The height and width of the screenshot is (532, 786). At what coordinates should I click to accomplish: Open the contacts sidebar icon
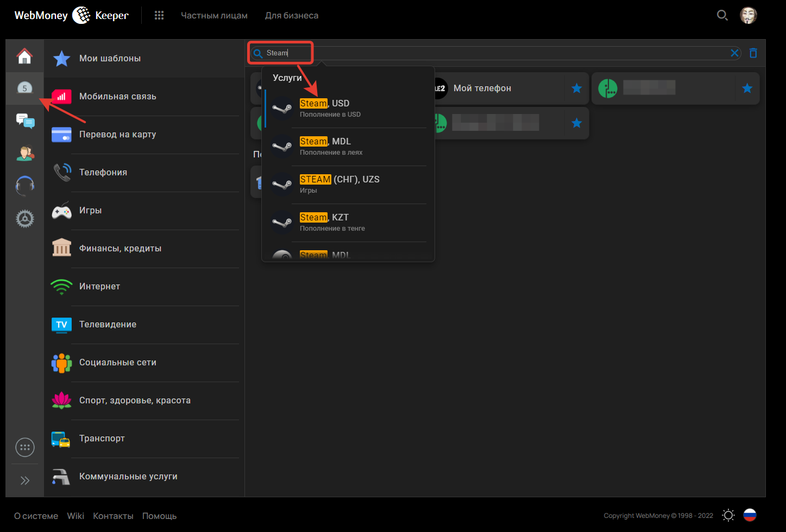[x=25, y=154]
